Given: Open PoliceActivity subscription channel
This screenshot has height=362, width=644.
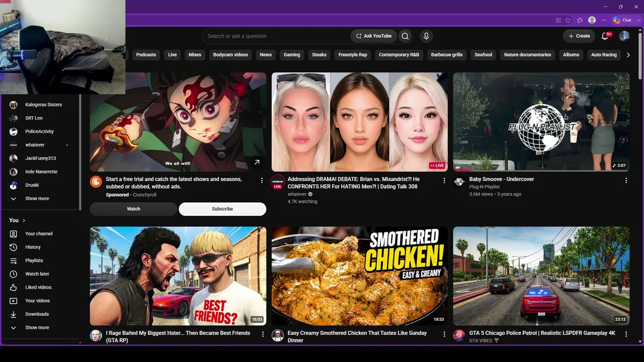Looking at the screenshot, I should [x=39, y=132].
